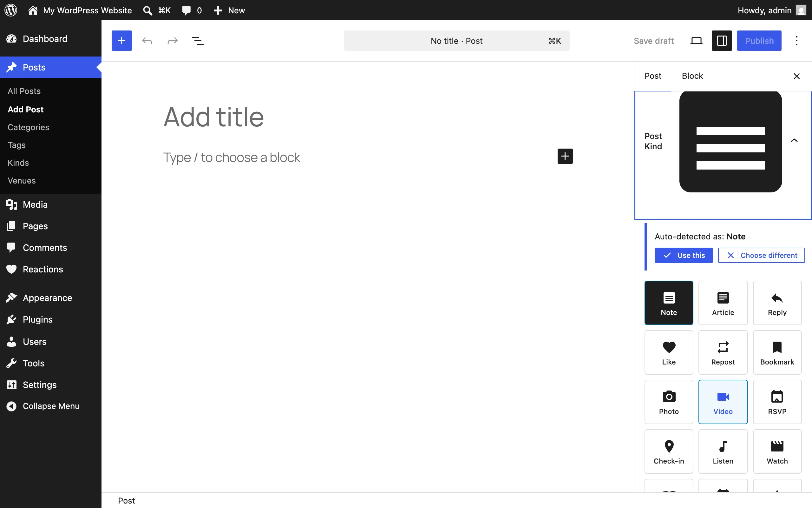
Task: Open the No title · Post command palette
Action: (456, 41)
